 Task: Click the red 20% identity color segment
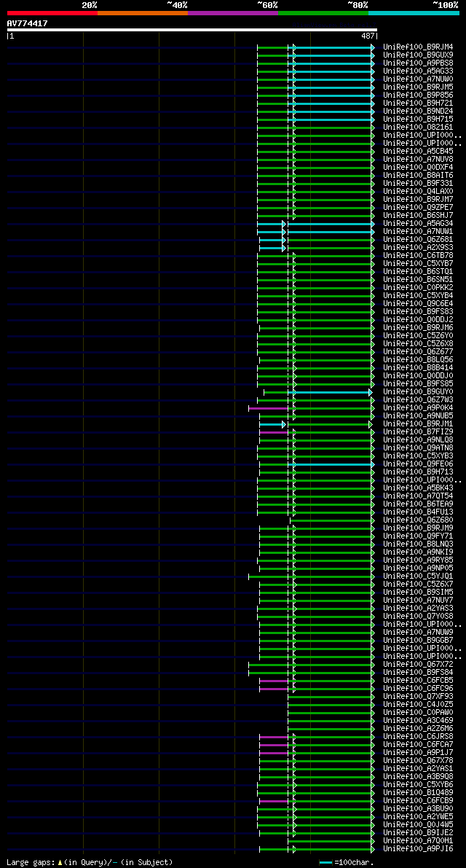point(52,12)
